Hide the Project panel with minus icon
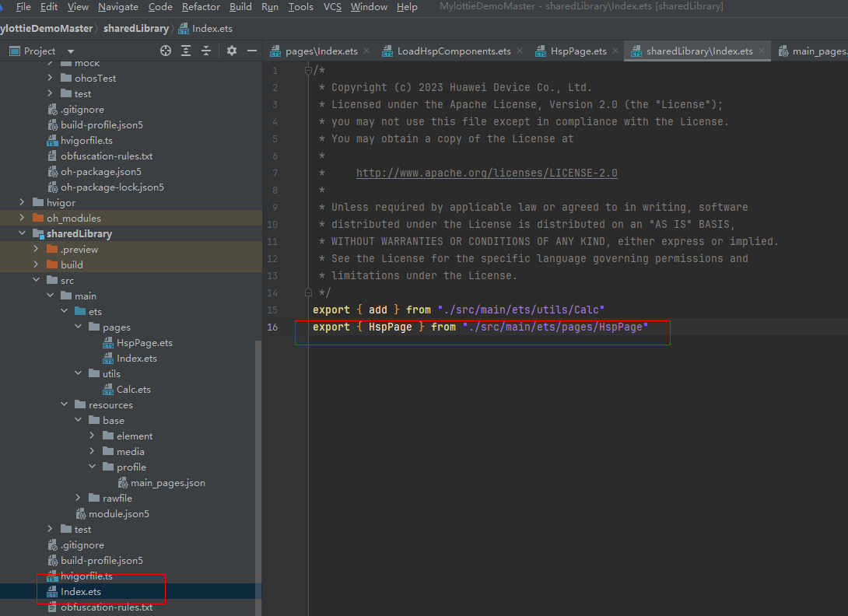Image resolution: width=848 pixels, height=616 pixels. 251,51
